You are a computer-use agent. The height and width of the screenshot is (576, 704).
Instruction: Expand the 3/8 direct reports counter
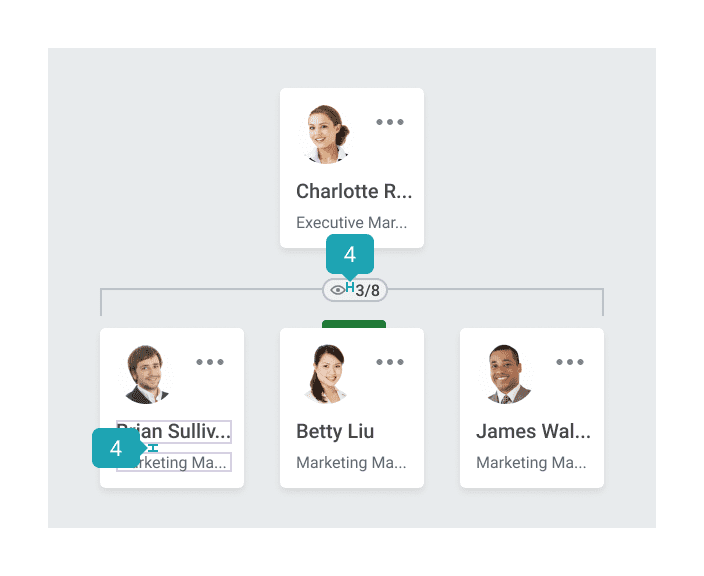tap(367, 291)
